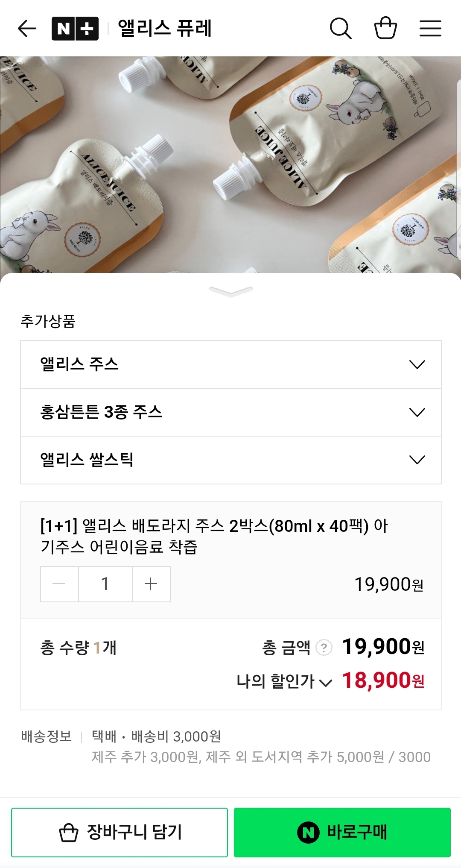This screenshot has height=868, width=461.
Task: Expand the 앨리스 쌀스틱 dropdown
Action: (x=230, y=460)
